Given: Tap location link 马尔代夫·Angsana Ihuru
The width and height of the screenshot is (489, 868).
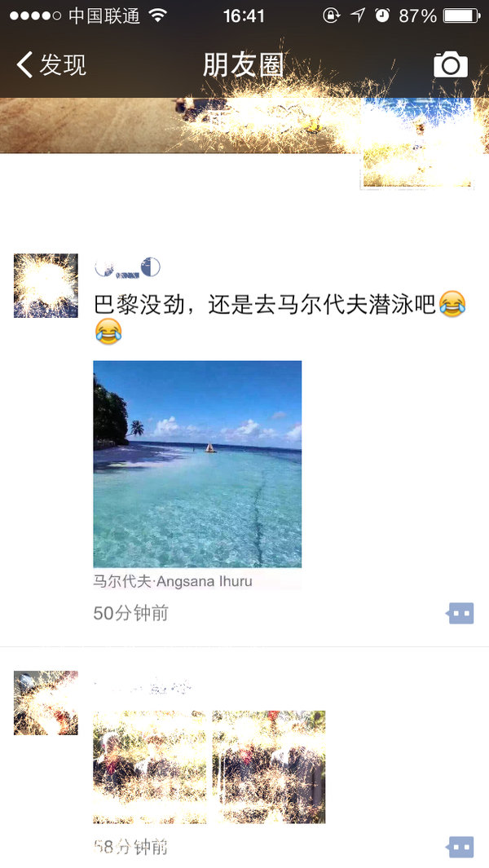Looking at the screenshot, I should [172, 581].
